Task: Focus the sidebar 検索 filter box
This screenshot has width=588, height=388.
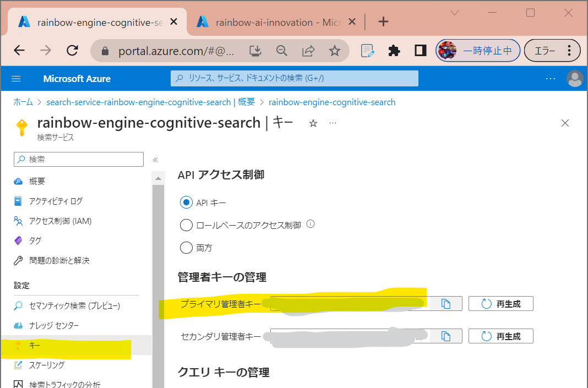Action: 79,159
